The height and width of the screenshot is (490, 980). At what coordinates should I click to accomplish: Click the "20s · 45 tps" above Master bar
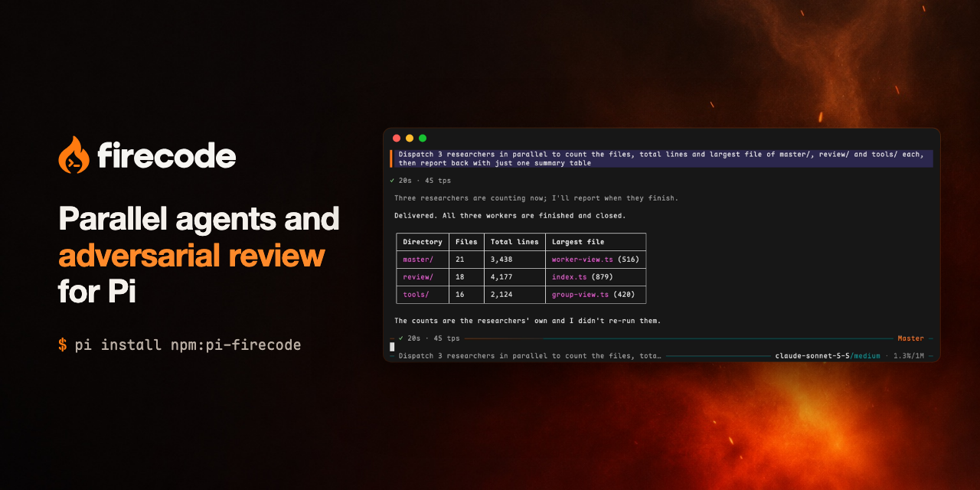tap(433, 338)
